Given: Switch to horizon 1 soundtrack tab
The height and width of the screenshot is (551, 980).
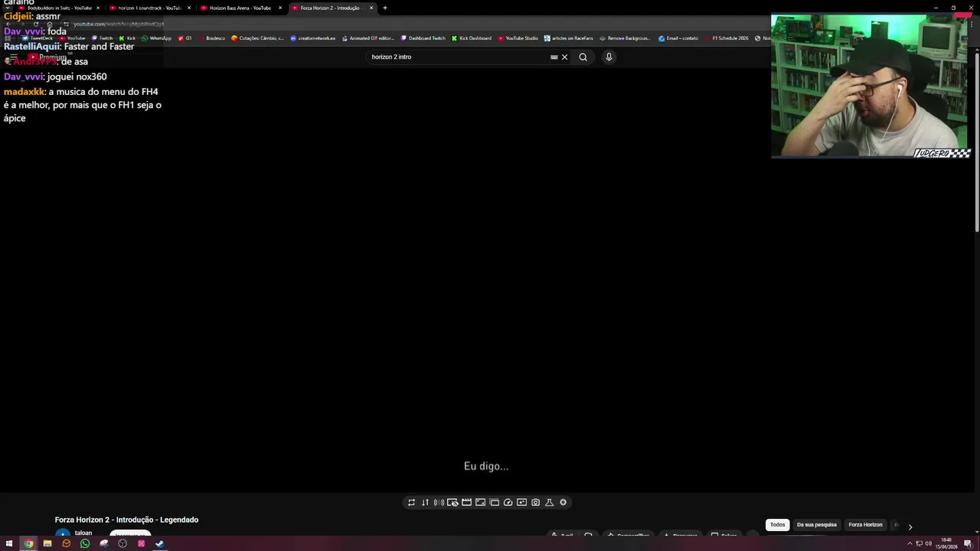Looking at the screenshot, I should pyautogui.click(x=149, y=8).
